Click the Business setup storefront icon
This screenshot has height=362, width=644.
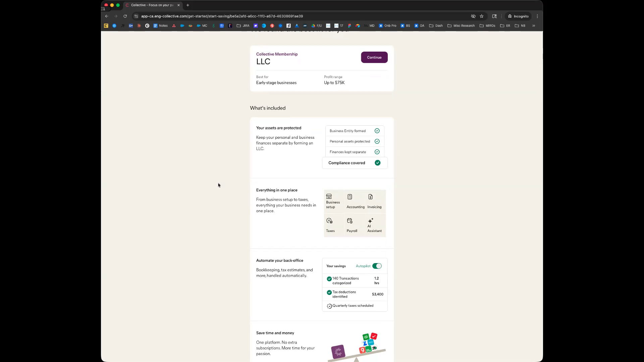pos(329,196)
